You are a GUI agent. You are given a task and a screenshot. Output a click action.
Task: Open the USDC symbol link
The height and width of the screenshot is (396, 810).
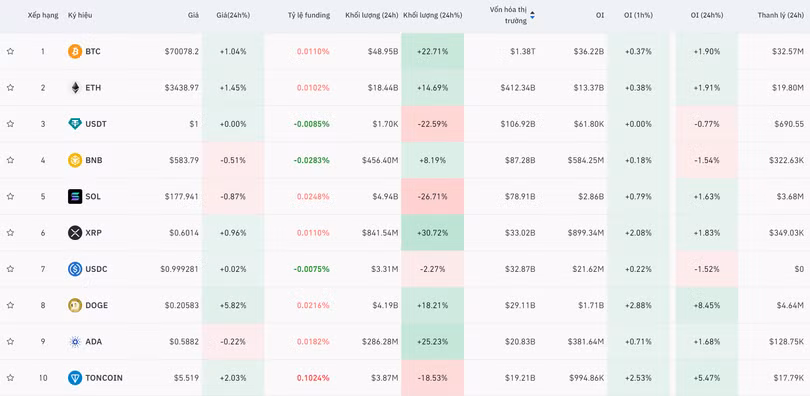pyautogui.click(x=96, y=269)
